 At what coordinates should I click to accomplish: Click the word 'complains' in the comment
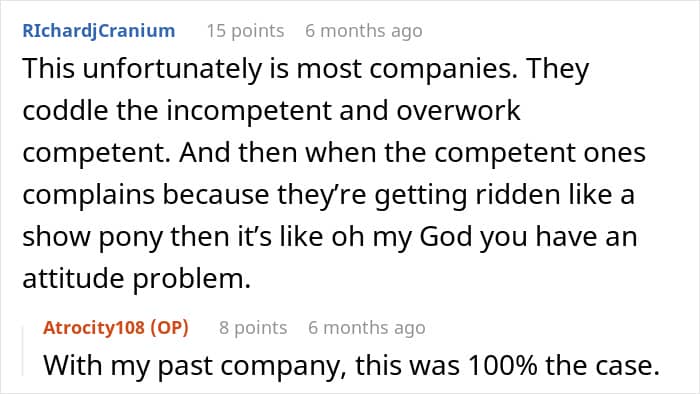click(x=88, y=195)
